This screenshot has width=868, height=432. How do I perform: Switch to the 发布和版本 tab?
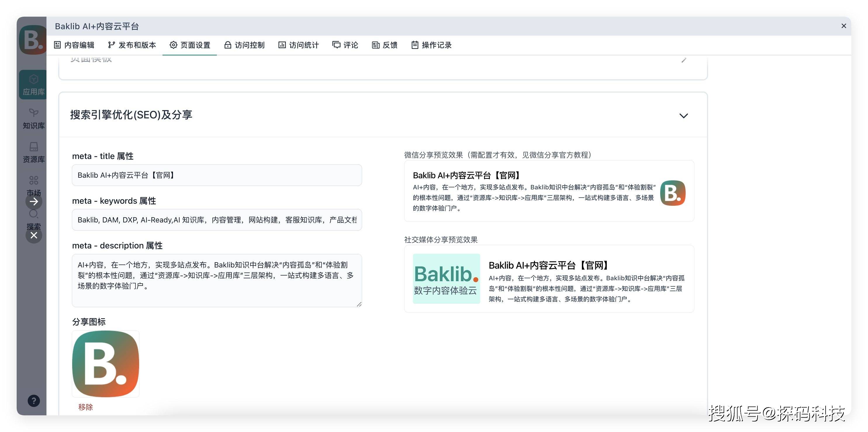point(132,45)
